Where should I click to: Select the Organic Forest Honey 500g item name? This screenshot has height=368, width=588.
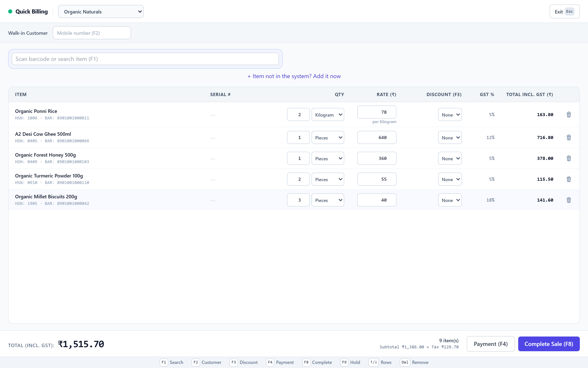click(x=46, y=155)
